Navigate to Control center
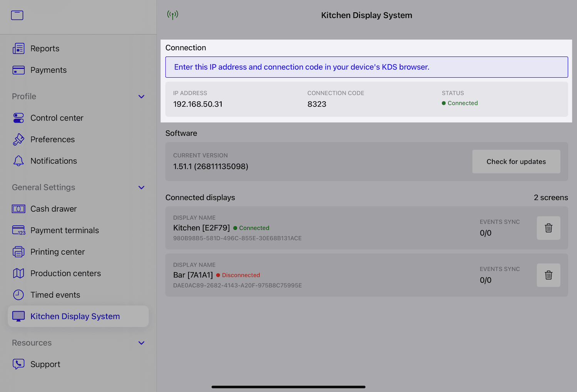Viewport: 577px width, 392px height. pos(57,118)
